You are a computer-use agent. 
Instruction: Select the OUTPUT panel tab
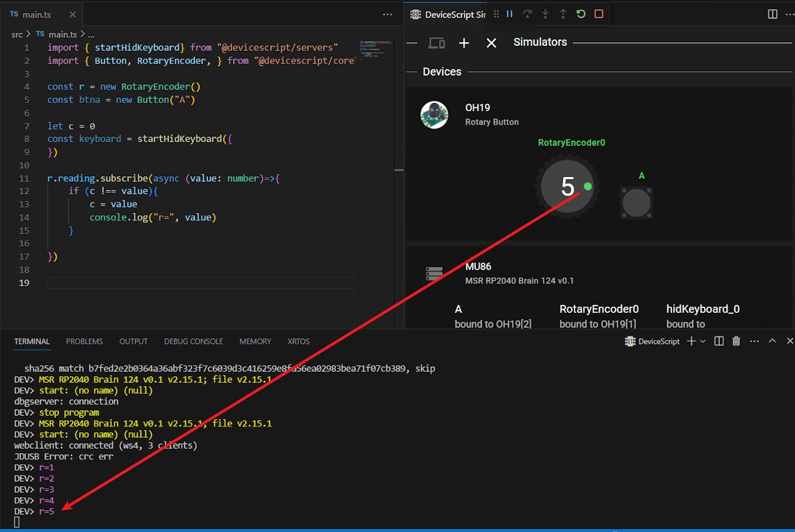pyautogui.click(x=134, y=341)
